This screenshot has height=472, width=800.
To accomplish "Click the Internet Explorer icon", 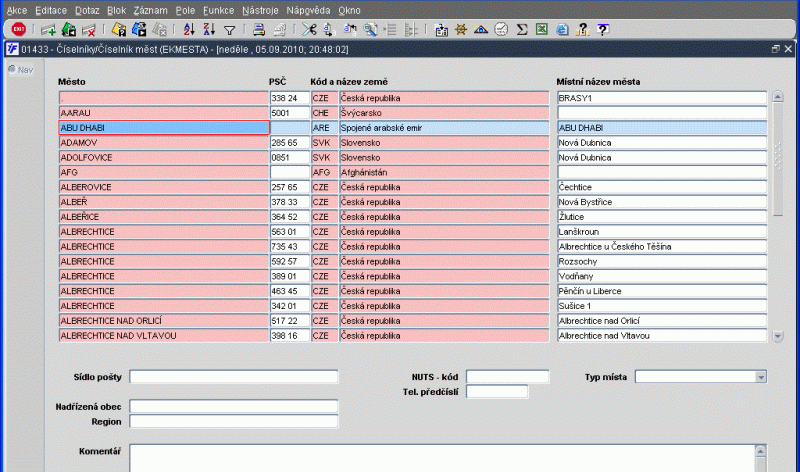I will [562, 30].
